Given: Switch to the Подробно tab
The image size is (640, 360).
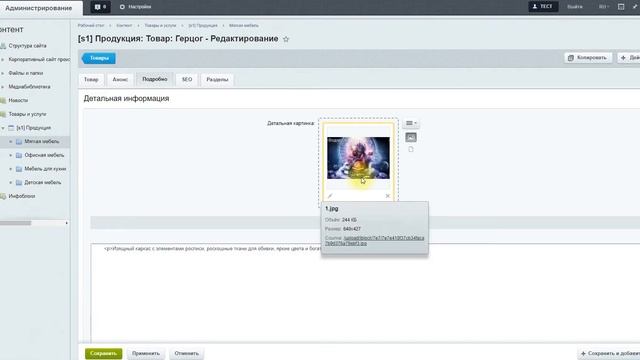Looking at the screenshot, I should point(155,79).
